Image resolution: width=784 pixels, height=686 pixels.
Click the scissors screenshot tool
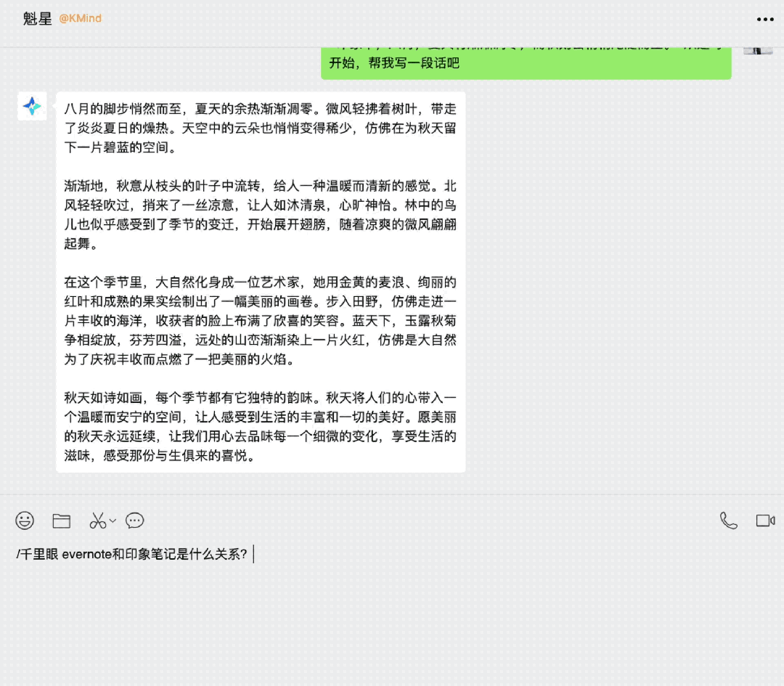point(97,521)
